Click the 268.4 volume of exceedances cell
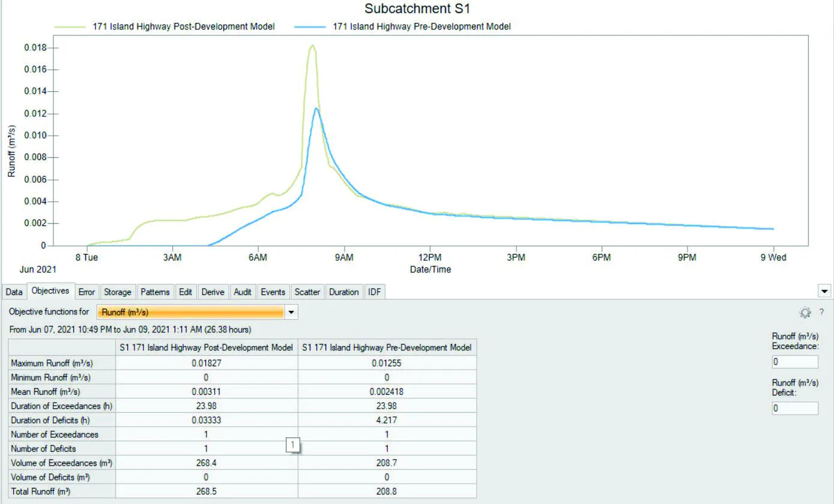Viewport: 834px width, 504px height. pyautogui.click(x=206, y=463)
